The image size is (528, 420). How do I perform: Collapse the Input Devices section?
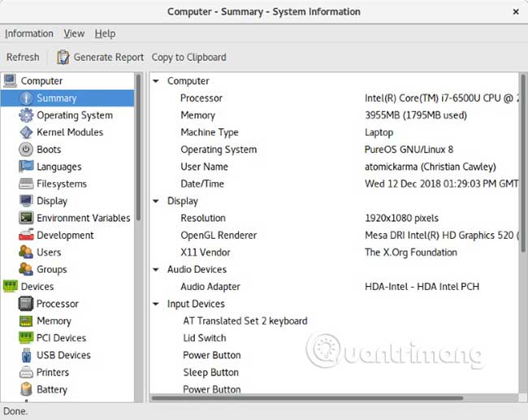[156, 304]
